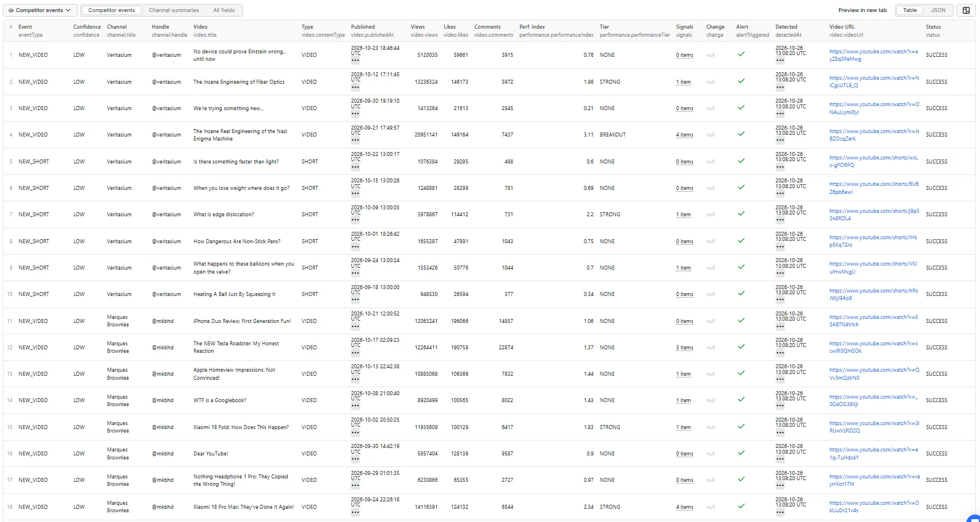Open 4 items signals for Enigma Machine row
Image resolution: width=980 pixels, height=522 pixels.
684,135
